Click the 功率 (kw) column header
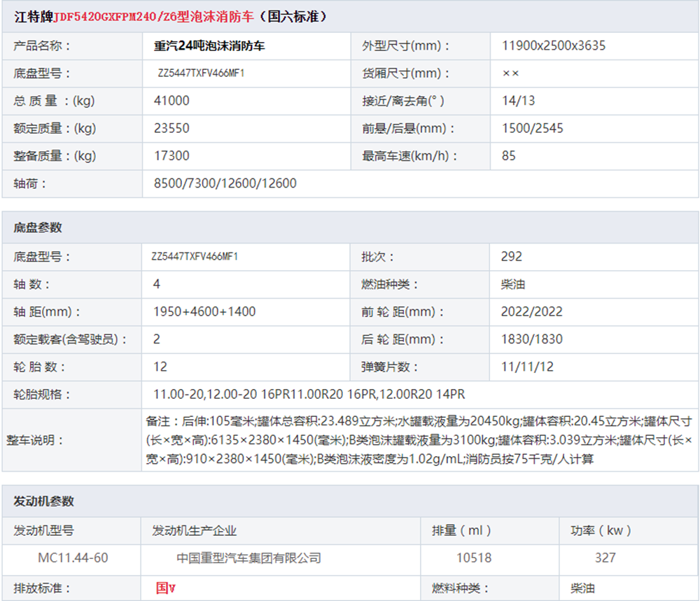The height and width of the screenshot is (601, 700). point(601,530)
